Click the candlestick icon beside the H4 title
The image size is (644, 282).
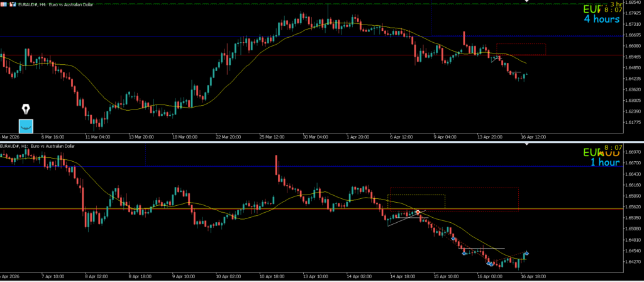pyautogui.click(x=13, y=4)
